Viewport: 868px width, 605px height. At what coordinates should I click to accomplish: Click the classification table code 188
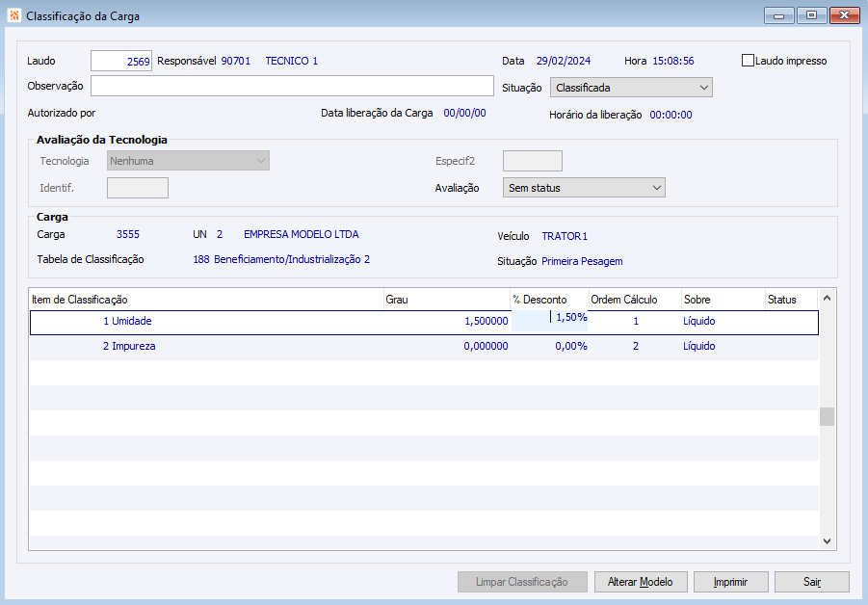(x=201, y=259)
